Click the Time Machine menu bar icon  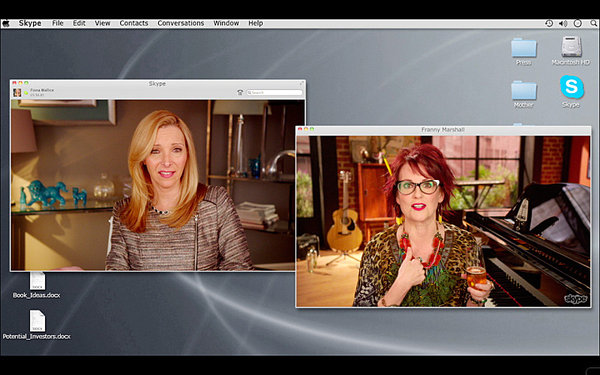tap(549, 23)
